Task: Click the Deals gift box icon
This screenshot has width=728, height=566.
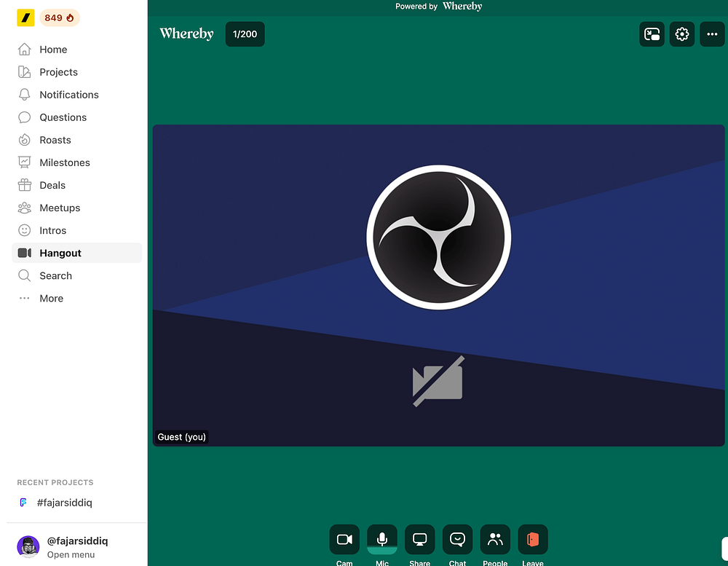Action: pos(25,185)
